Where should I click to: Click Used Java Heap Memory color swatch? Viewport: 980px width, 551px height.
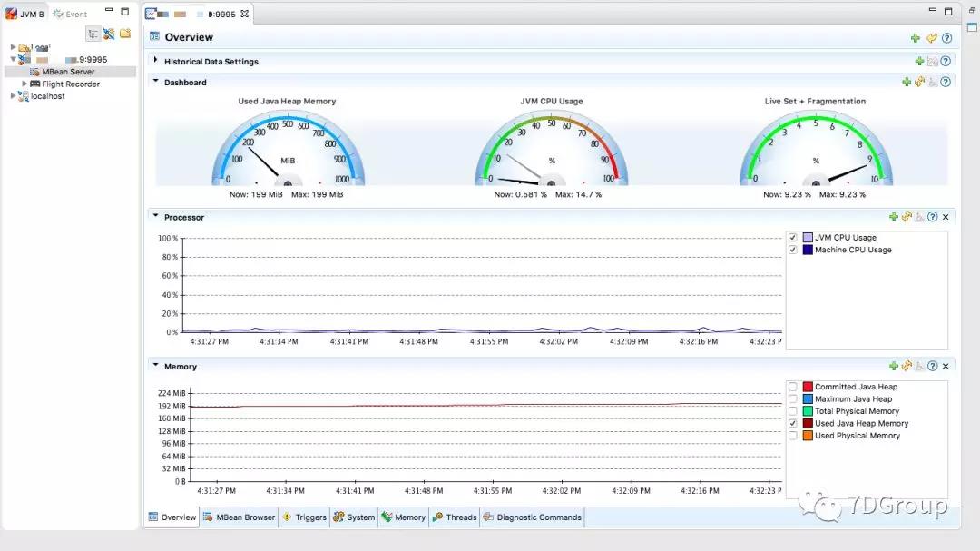tap(808, 423)
